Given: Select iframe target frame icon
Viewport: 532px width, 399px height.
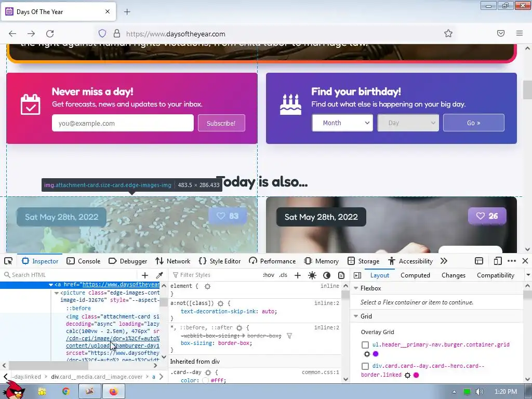Looking at the screenshot, I should pyautogui.click(x=478, y=261).
